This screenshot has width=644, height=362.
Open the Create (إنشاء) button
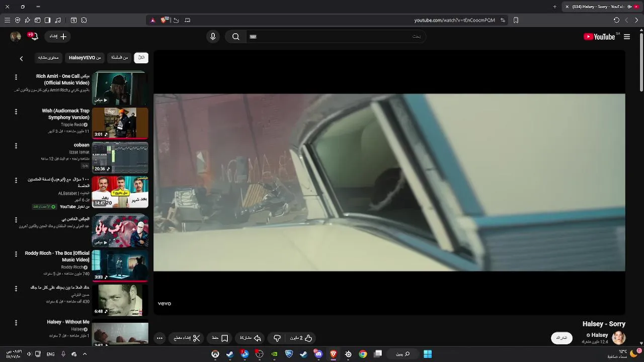[x=58, y=36]
